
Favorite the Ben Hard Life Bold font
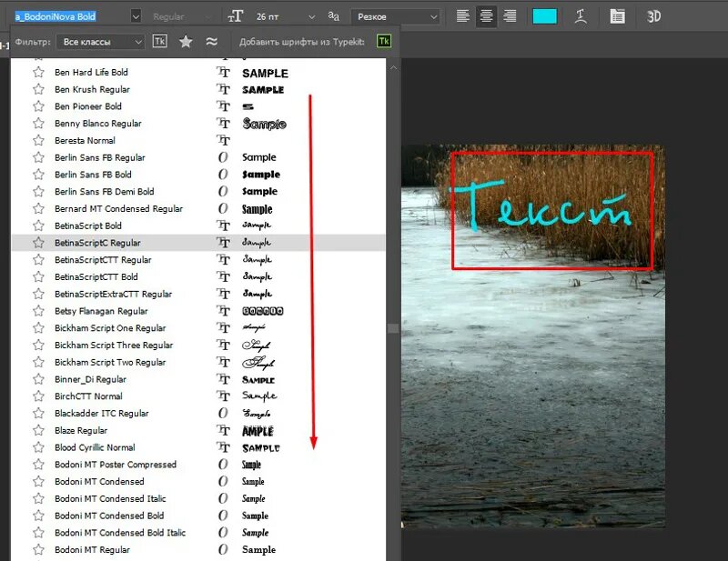pyautogui.click(x=38, y=73)
